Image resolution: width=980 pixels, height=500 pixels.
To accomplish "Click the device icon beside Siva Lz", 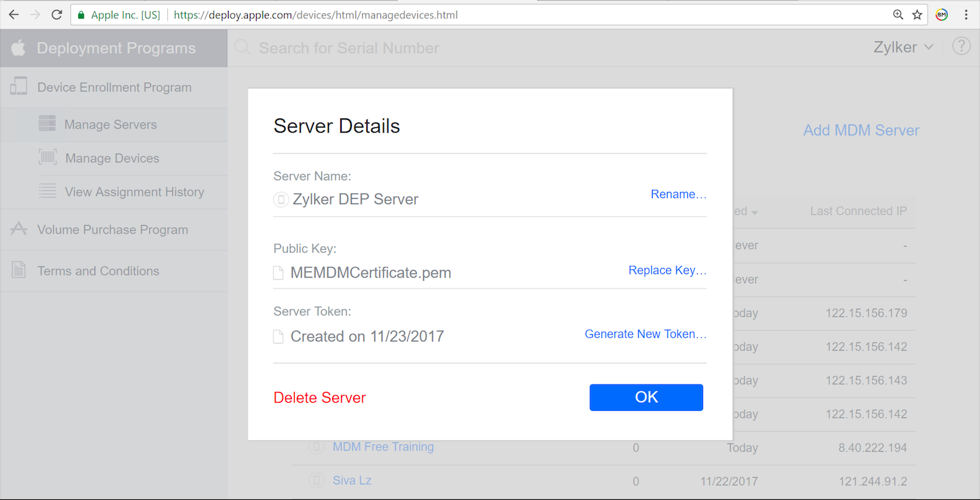I will click(316, 480).
